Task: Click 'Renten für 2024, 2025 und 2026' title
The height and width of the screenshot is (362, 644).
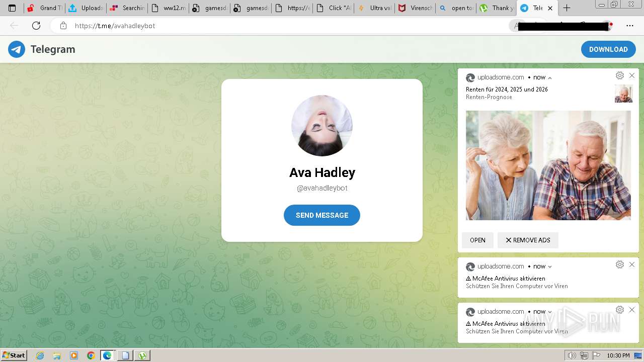Action: (x=507, y=89)
